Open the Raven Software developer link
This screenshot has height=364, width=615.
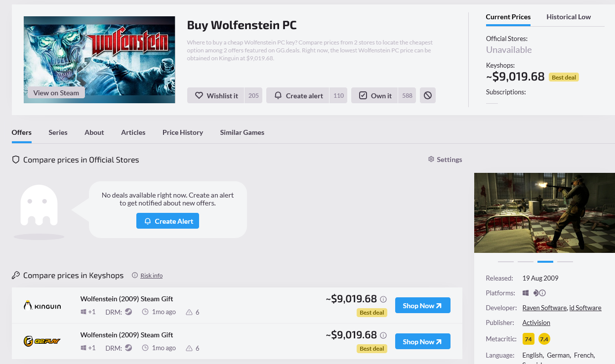tap(544, 308)
